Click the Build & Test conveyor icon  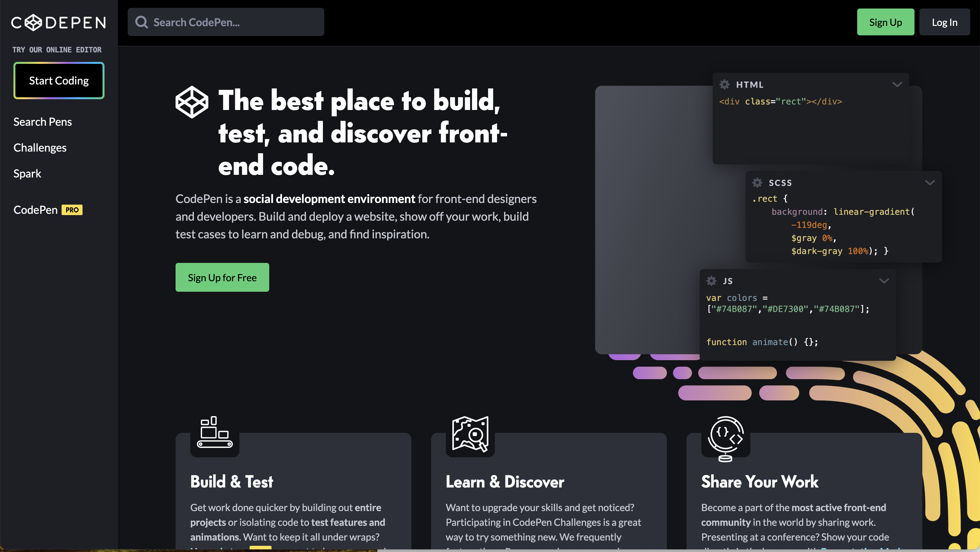(214, 434)
